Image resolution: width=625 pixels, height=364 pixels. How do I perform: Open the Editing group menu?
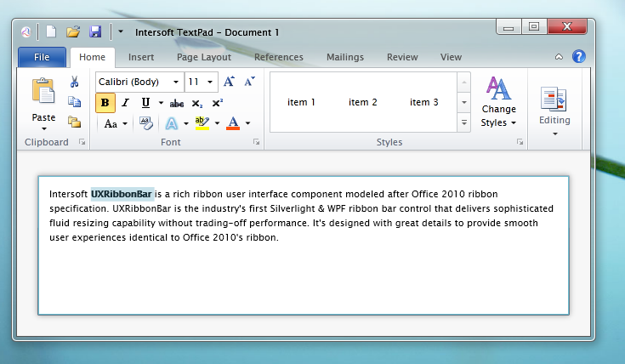pos(554,111)
